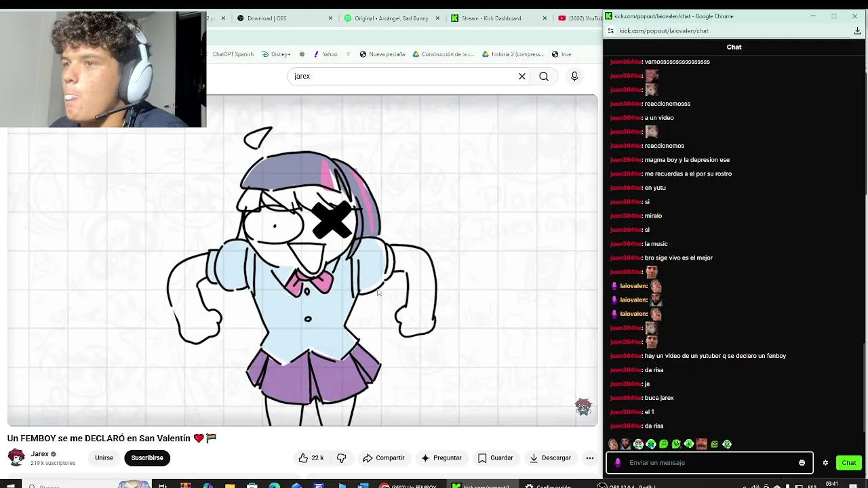
Task: Insert the sixth green quick emote
Action: (676, 444)
